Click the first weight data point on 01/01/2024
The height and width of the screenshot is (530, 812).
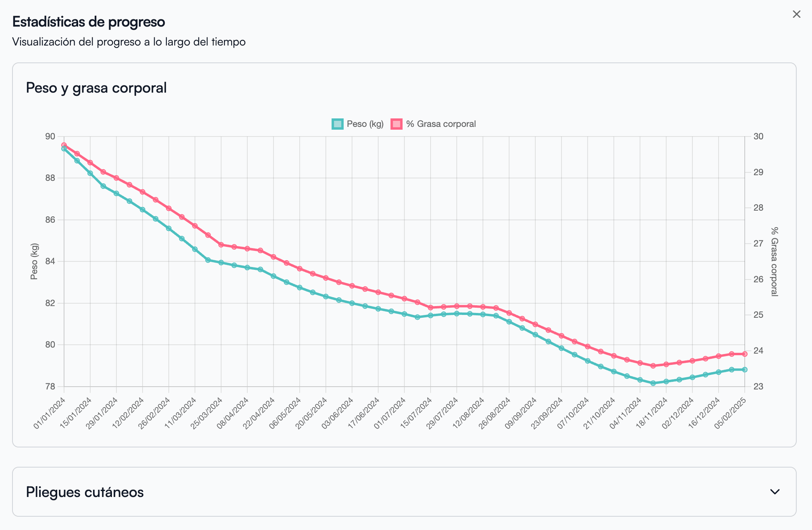point(63,148)
